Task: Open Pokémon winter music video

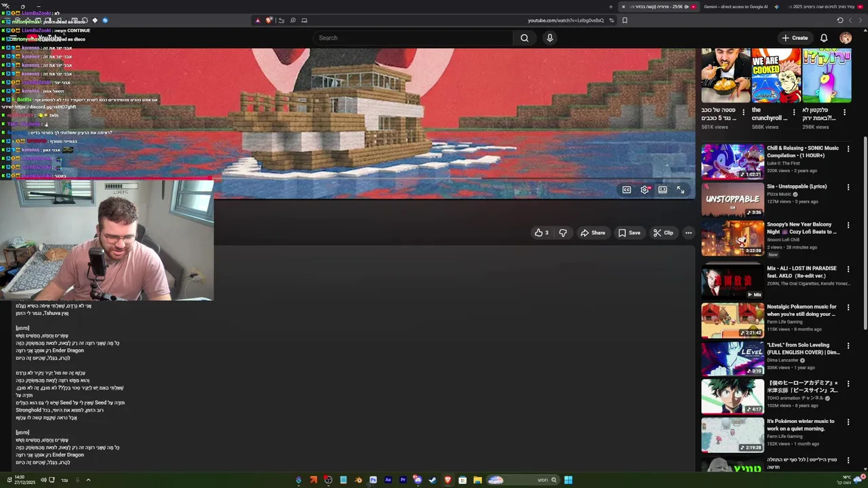Action: coord(732,434)
